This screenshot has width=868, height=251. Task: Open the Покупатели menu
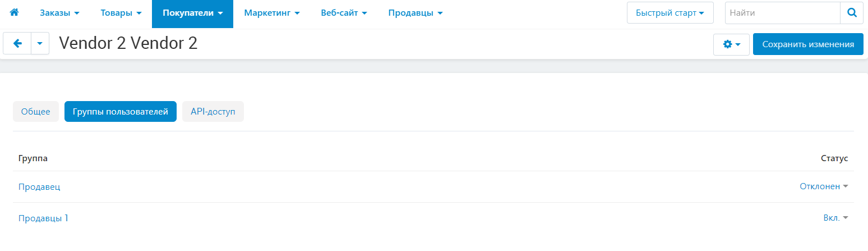click(x=192, y=13)
